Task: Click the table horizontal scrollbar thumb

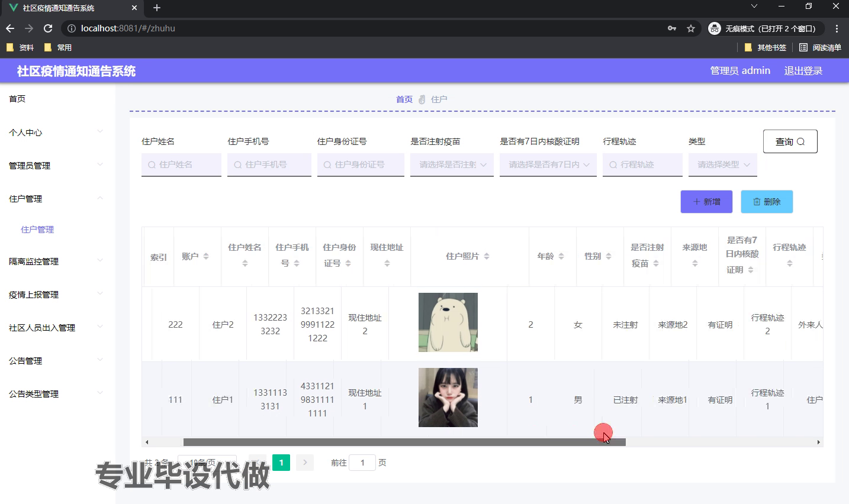Action: click(404, 442)
